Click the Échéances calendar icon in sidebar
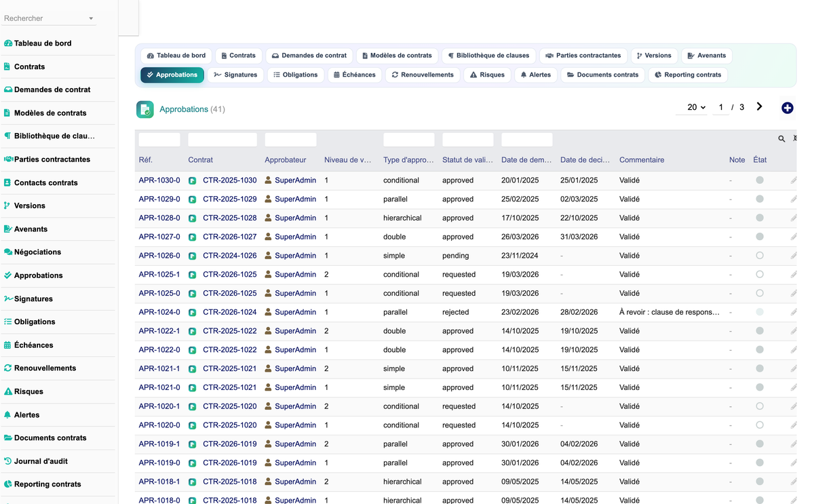Image resolution: width=814 pixels, height=504 pixels. [x=7, y=345]
